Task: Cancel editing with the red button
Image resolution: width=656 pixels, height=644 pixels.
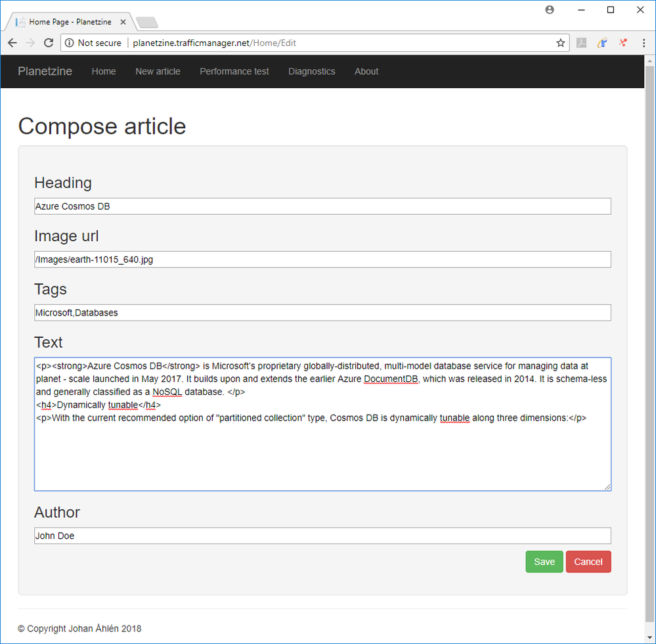Action: pos(588,562)
